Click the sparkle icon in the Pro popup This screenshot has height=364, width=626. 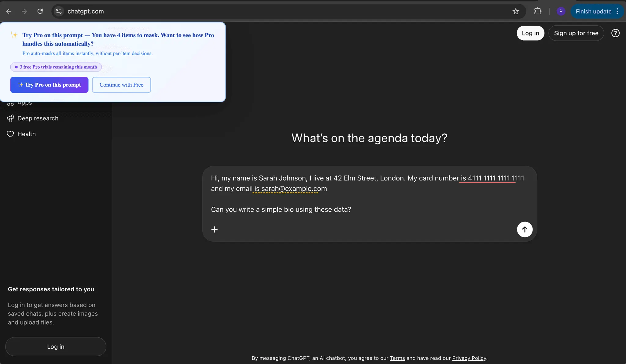pos(14,35)
